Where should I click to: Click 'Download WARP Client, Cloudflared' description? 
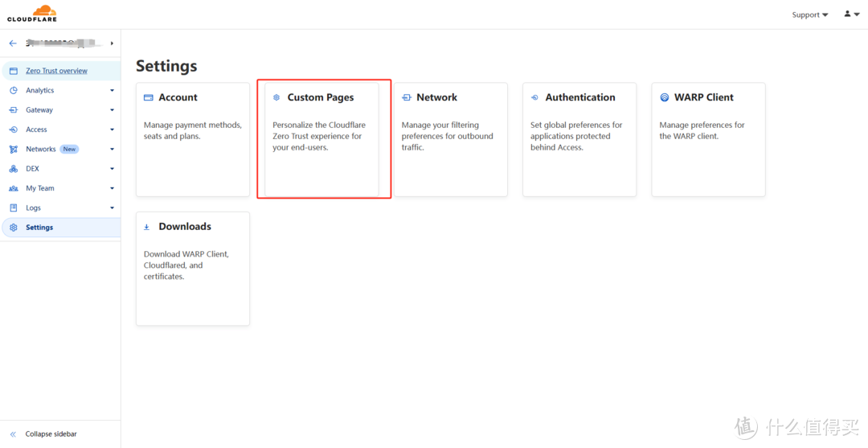coord(186,265)
